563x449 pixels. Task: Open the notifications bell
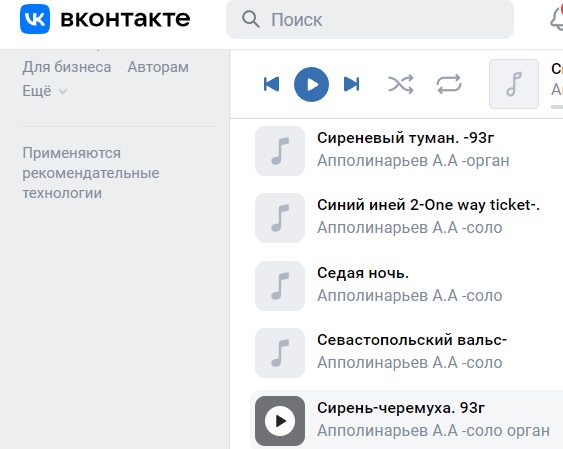[x=557, y=19]
